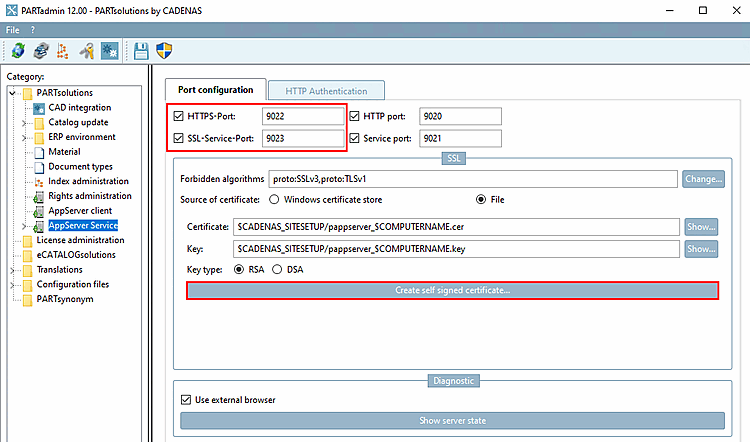This screenshot has height=442, width=750.
Task: Toggle the Service port checkbox
Action: [x=354, y=138]
